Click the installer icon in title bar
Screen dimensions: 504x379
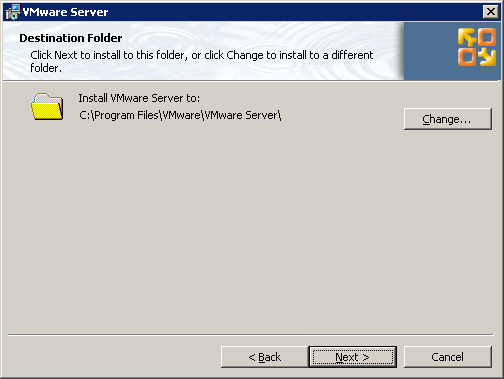coord(13,12)
